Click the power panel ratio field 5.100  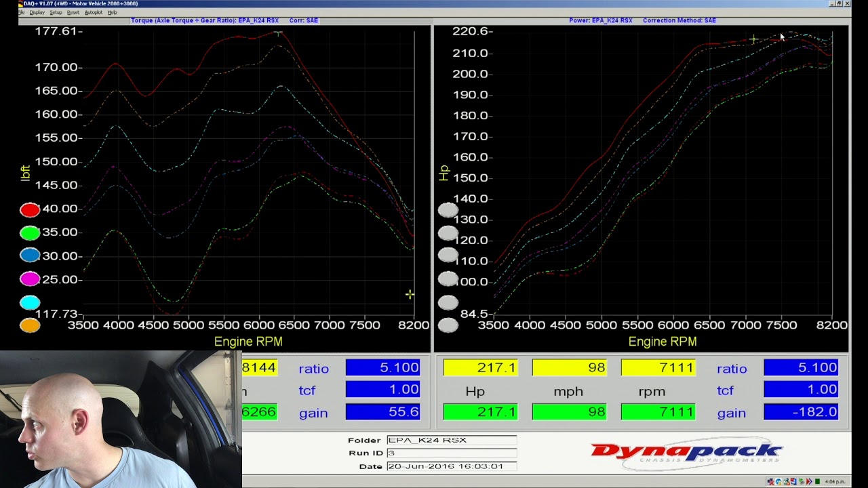pyautogui.click(x=801, y=367)
